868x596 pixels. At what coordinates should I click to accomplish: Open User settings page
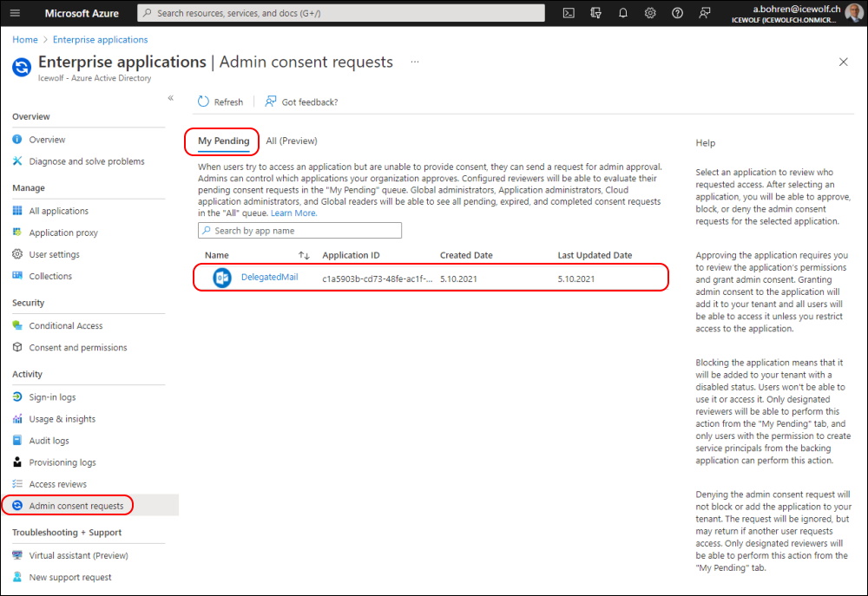(54, 254)
